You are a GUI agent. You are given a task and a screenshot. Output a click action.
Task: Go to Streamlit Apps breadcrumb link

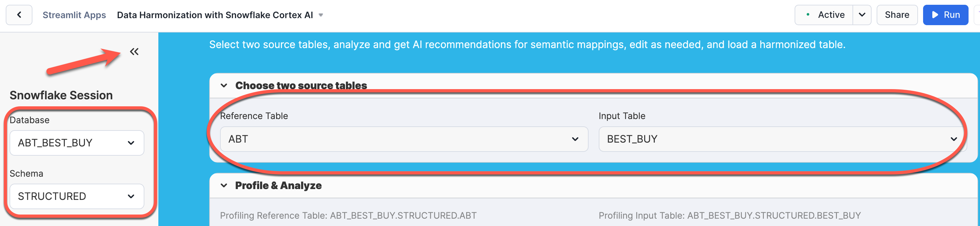click(x=74, y=15)
